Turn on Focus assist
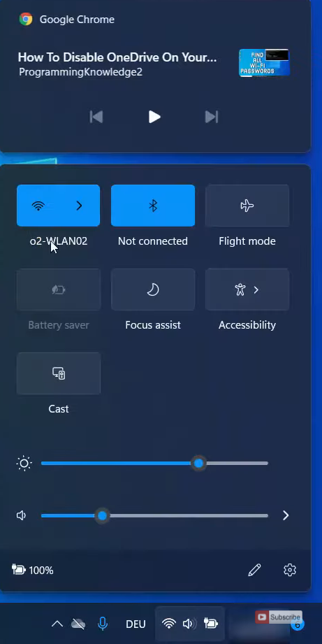Viewport: 322px width, 644px height. pyautogui.click(x=153, y=289)
